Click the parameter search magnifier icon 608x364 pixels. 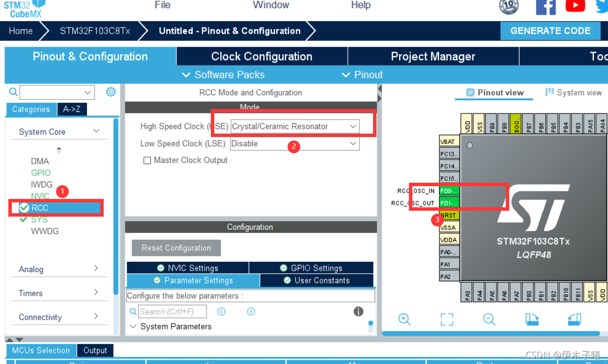point(133,311)
